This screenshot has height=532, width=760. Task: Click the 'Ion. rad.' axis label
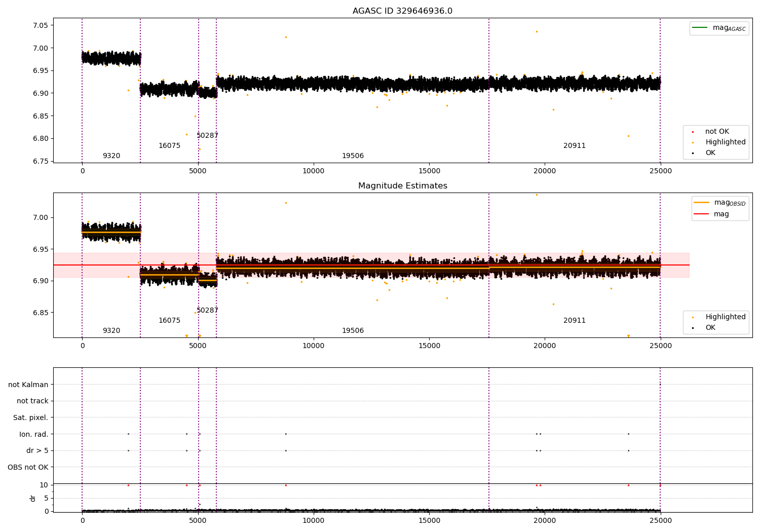pyautogui.click(x=34, y=434)
